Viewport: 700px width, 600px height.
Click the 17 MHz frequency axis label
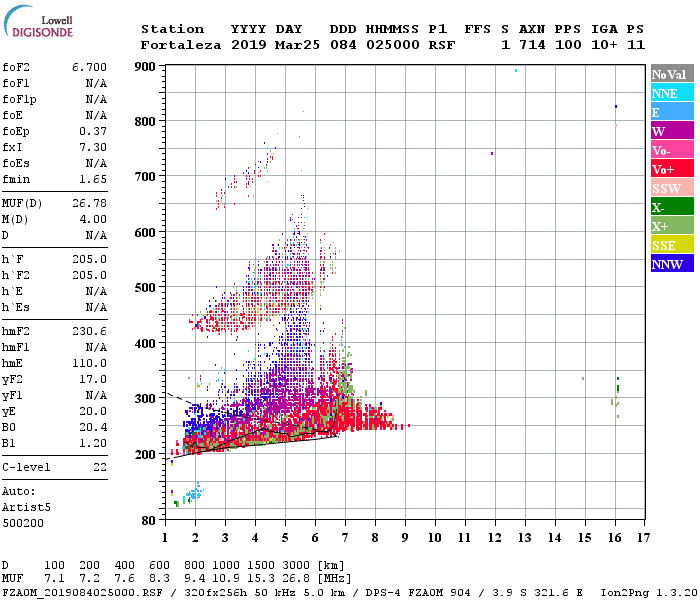click(644, 538)
